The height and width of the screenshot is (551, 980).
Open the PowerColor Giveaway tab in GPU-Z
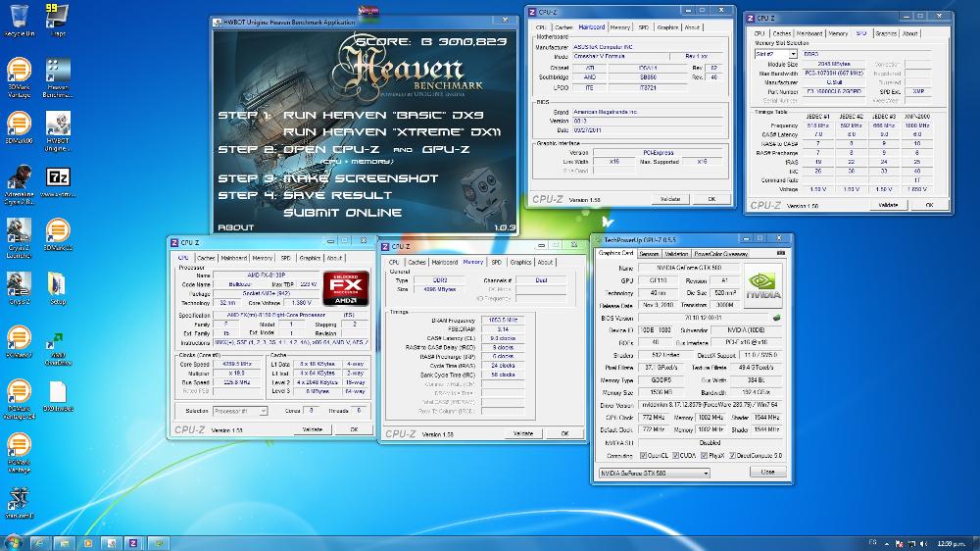pyautogui.click(x=720, y=254)
